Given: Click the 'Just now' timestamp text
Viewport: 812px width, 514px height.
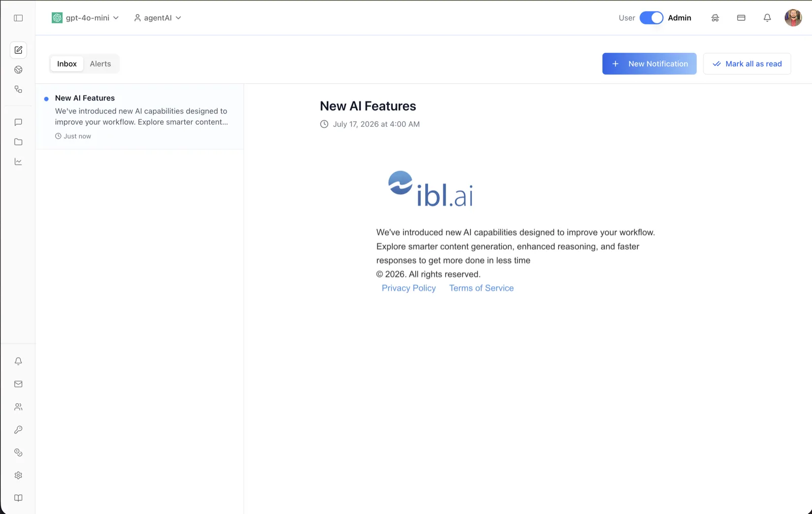Looking at the screenshot, I should (77, 136).
